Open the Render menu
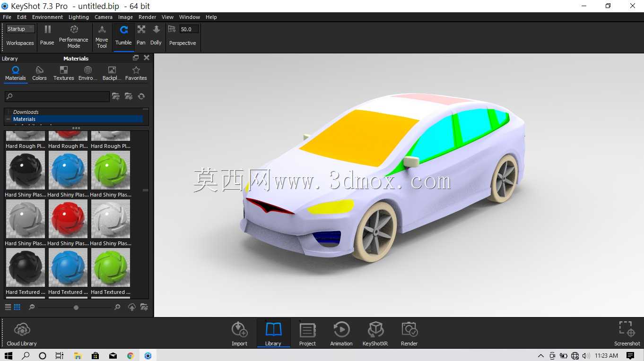The height and width of the screenshot is (361, 644). 147,17
